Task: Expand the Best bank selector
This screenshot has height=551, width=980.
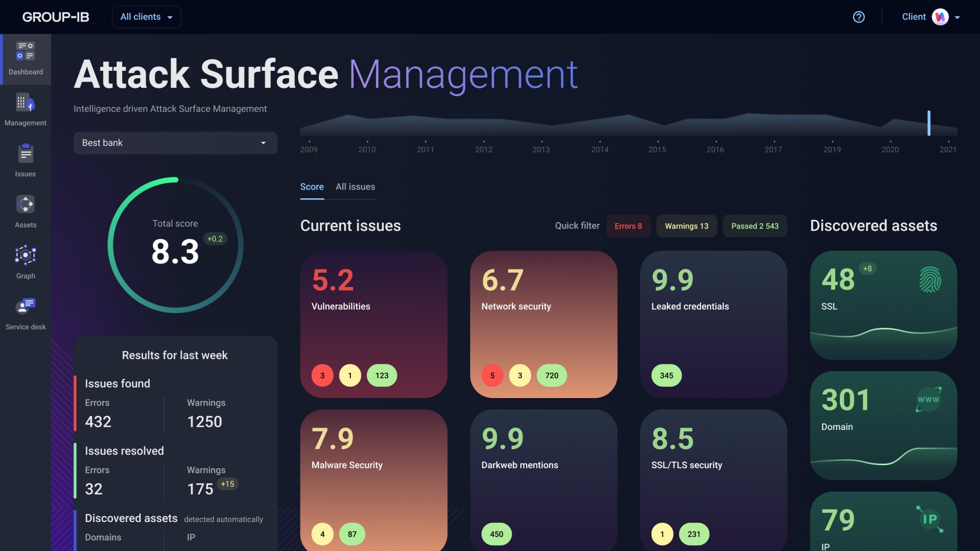Action: tap(175, 143)
